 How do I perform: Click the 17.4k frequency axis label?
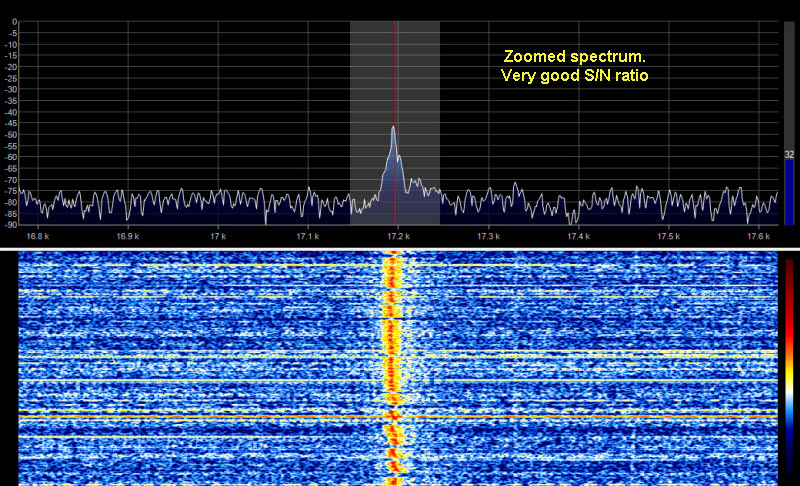[578, 236]
